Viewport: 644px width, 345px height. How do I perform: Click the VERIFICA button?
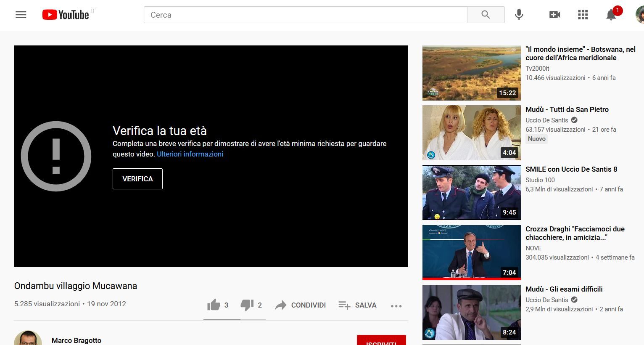pos(137,179)
